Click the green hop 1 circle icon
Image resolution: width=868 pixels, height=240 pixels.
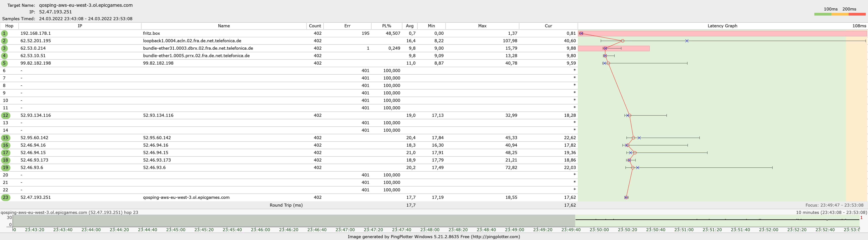coord(4,33)
